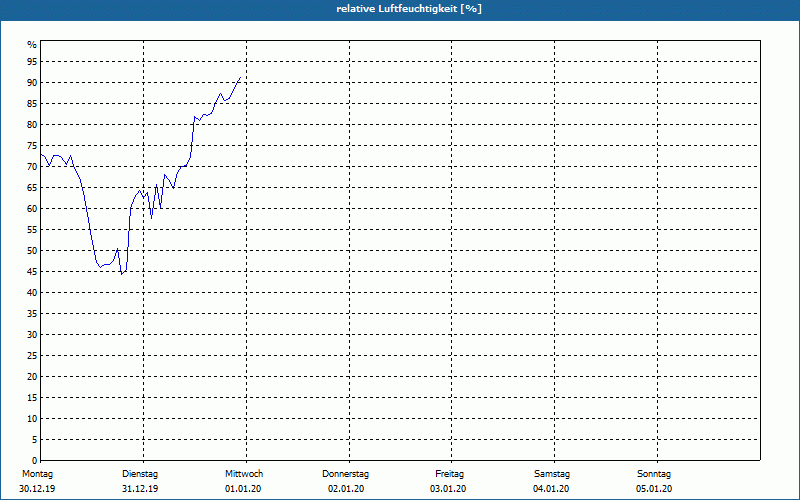This screenshot has height=500, width=800.
Task: Select the date label 31.12.19
Action: tap(140, 489)
